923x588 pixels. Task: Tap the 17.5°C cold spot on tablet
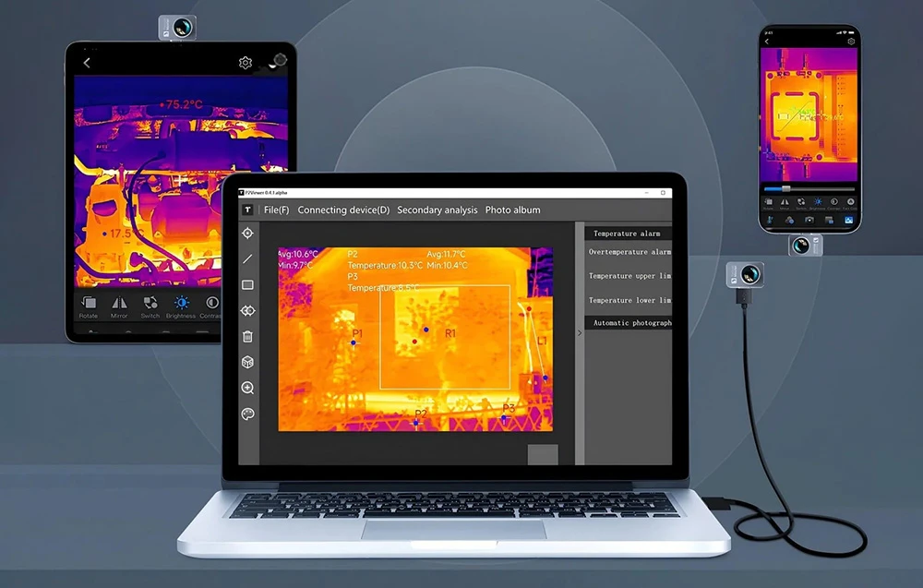(123, 234)
